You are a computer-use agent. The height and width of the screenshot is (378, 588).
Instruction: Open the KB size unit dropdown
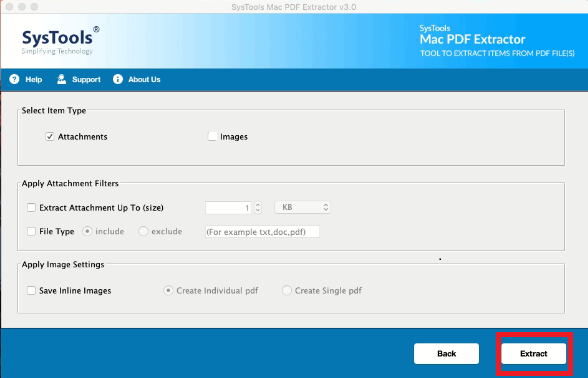[x=302, y=207]
